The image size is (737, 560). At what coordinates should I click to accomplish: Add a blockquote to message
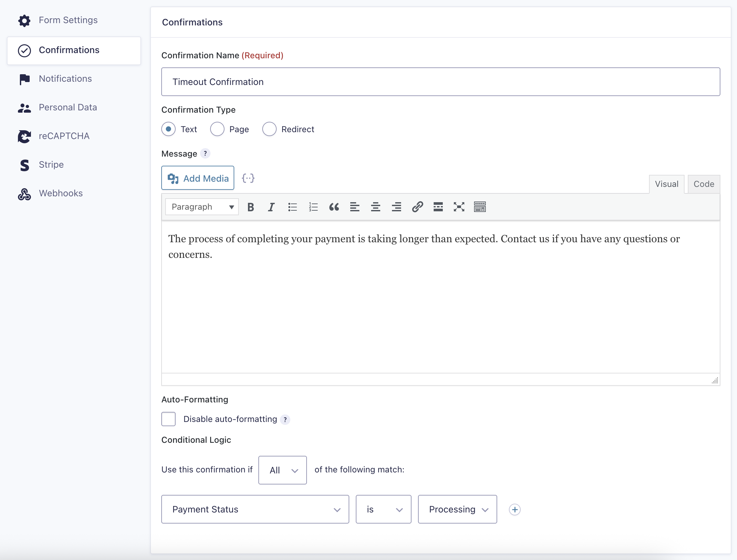coord(334,207)
